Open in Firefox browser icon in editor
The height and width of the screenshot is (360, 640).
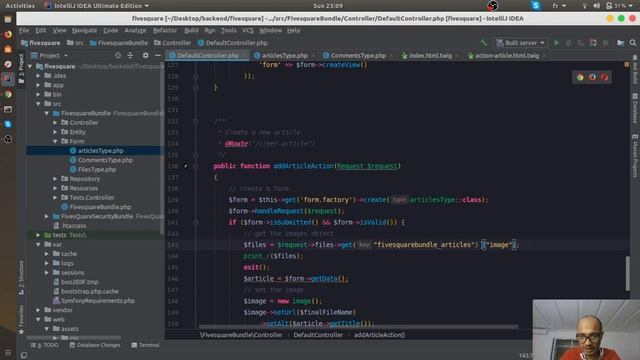point(592,77)
